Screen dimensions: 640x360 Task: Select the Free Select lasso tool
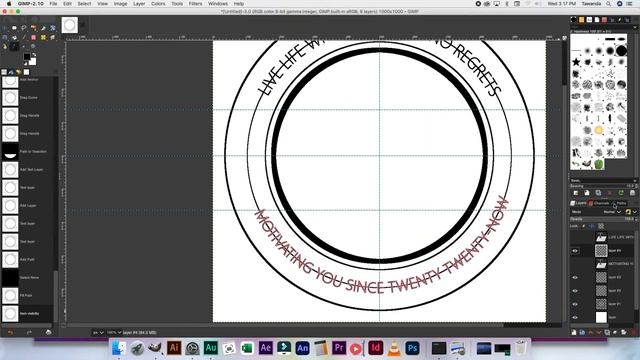(x=24, y=28)
